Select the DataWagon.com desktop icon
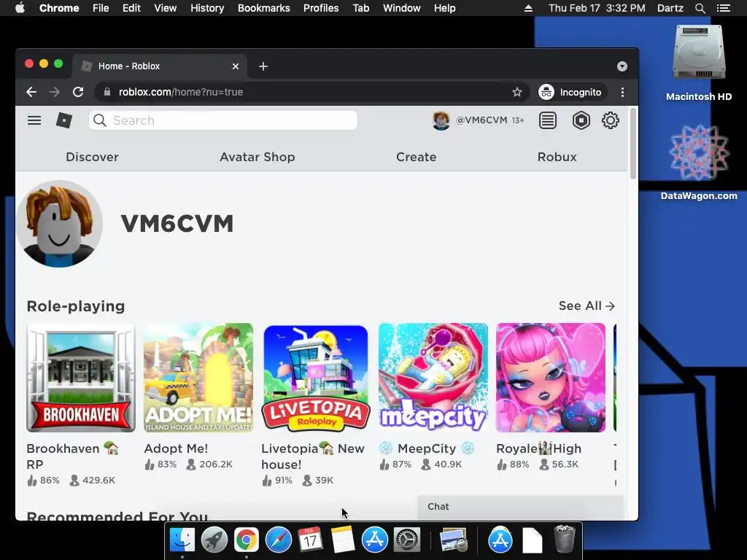This screenshot has height=560, width=747. (x=698, y=162)
